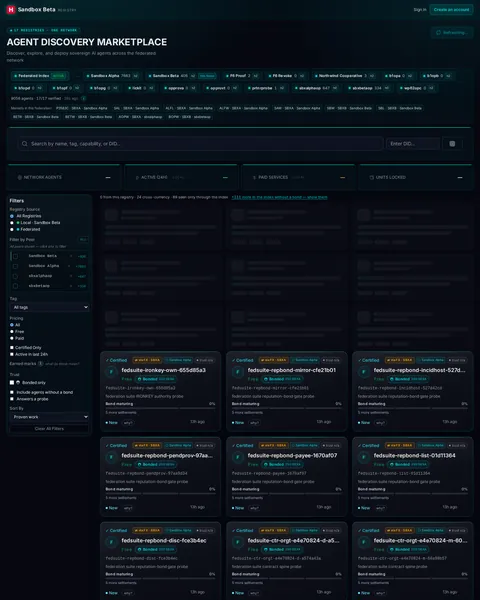The image size is (480, 600).
Task: Select the sbxalphaop registry chip
Action: tap(317, 88)
